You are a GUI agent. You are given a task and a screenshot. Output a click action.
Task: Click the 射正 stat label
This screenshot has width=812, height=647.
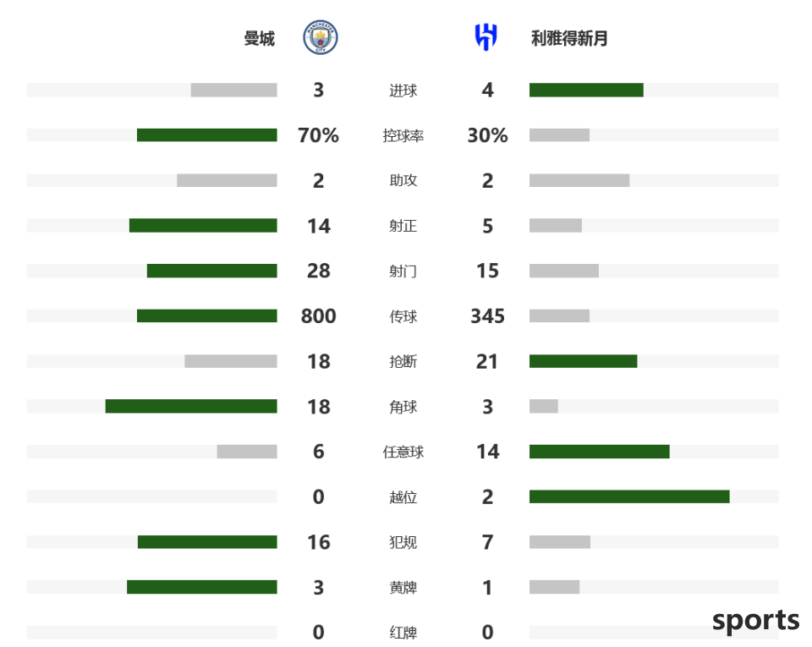tap(403, 226)
